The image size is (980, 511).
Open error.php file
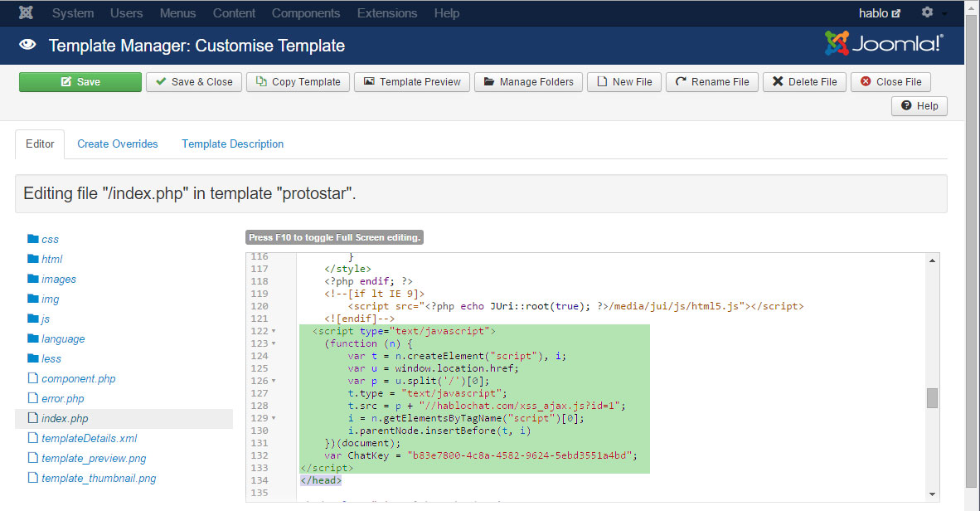(x=56, y=399)
